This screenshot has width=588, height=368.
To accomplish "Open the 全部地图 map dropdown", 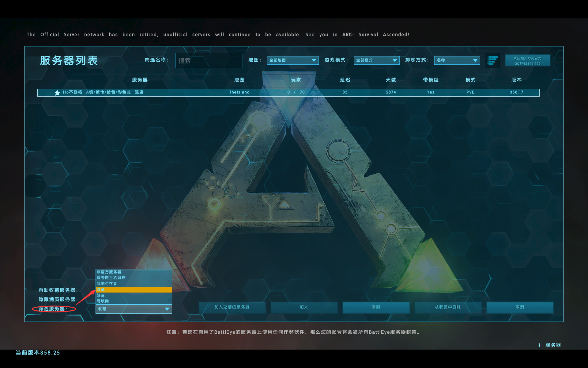I will coord(292,60).
